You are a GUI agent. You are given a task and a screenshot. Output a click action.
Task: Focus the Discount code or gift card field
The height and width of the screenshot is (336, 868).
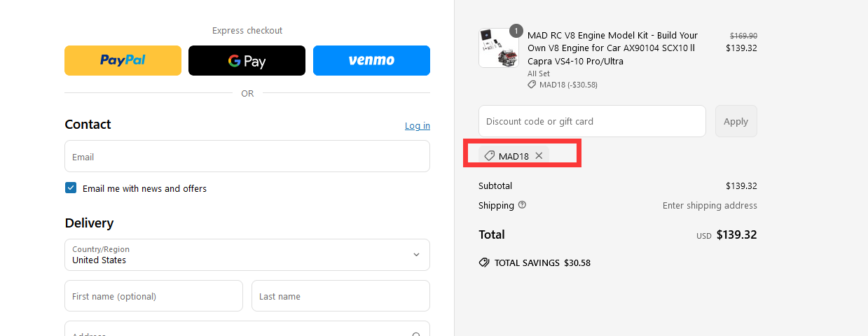[592, 121]
